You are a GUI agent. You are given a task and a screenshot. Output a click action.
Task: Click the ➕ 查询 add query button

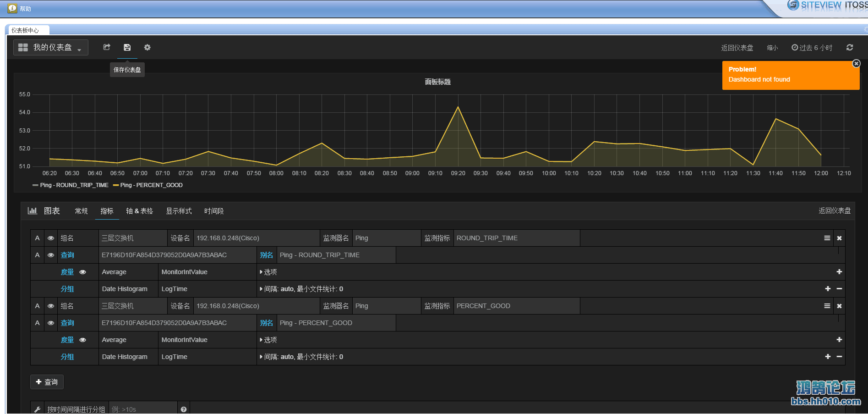(47, 382)
